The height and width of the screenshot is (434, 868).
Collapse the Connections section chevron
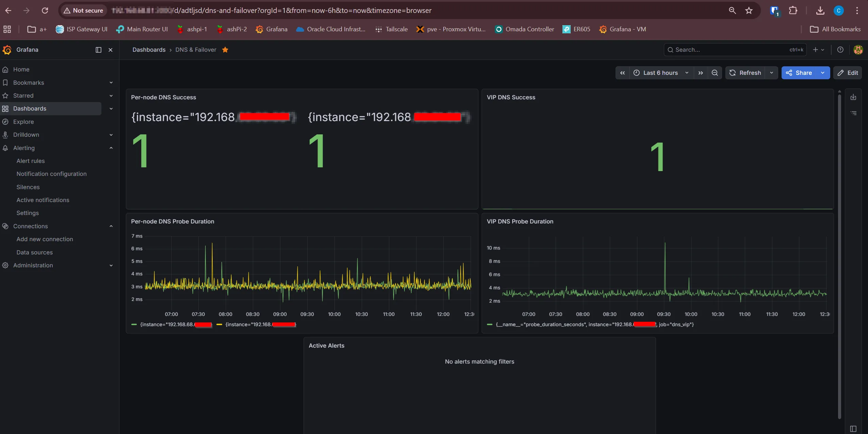click(x=111, y=226)
